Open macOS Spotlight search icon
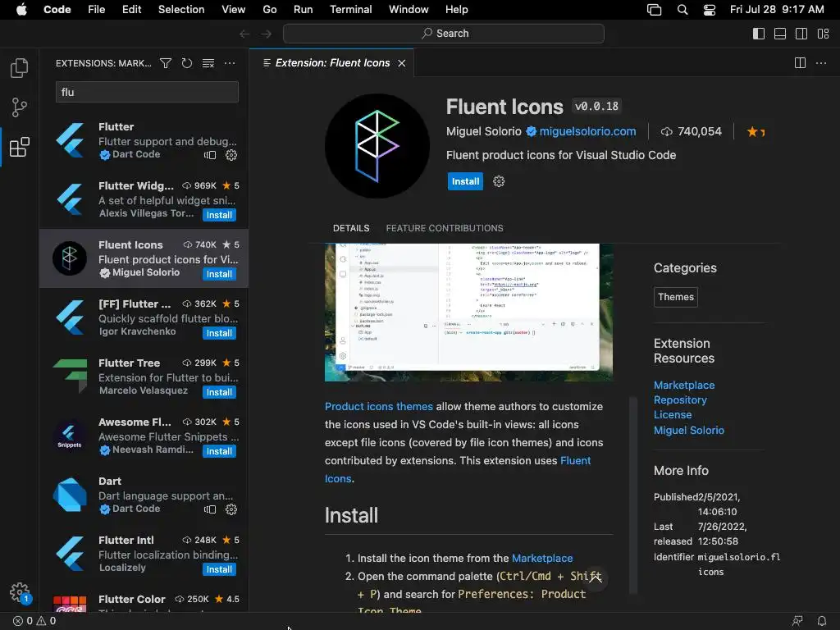This screenshot has width=840, height=630. pyautogui.click(x=682, y=10)
